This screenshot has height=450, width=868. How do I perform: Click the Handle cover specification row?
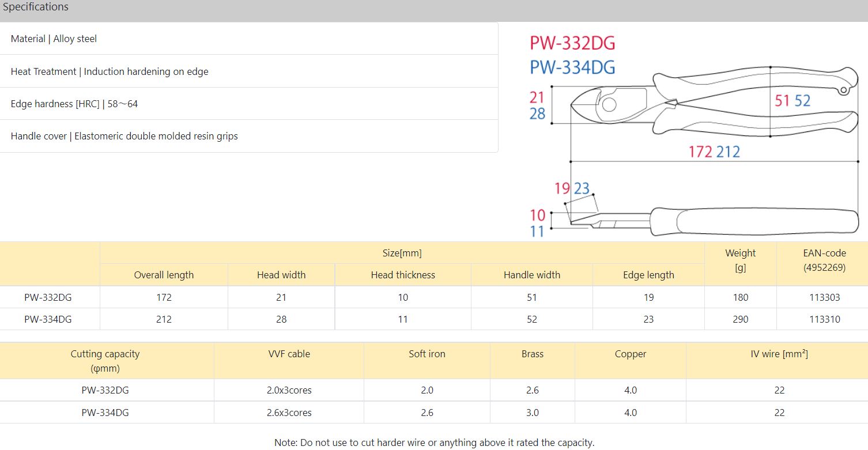[124, 136]
